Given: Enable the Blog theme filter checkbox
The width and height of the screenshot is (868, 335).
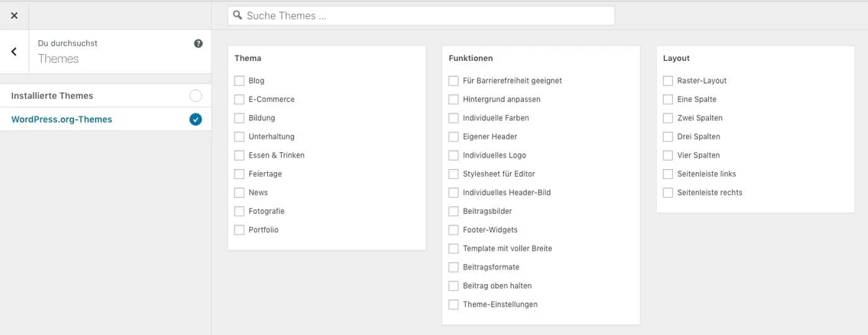Looking at the screenshot, I should click(239, 81).
